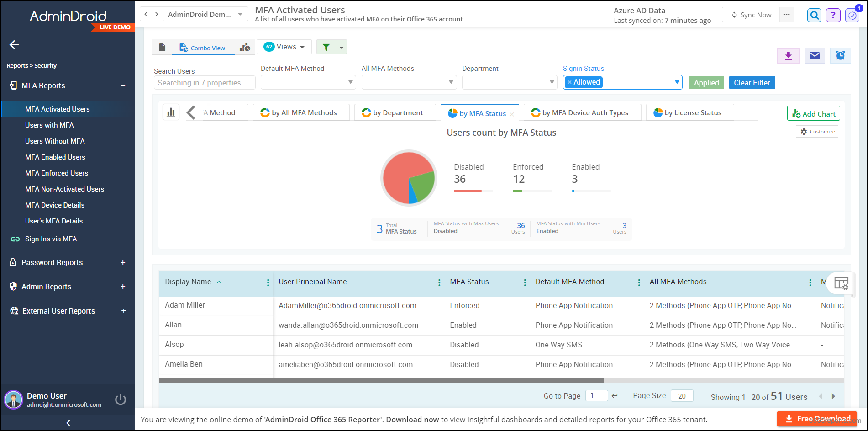Switch to by License Status chart
Screen dimensions: 868x431
pos(690,112)
